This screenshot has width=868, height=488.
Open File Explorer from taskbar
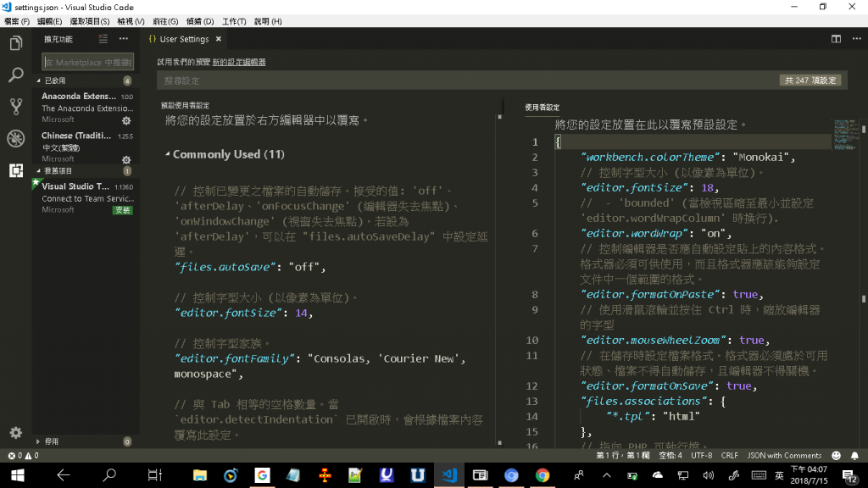[x=200, y=475]
